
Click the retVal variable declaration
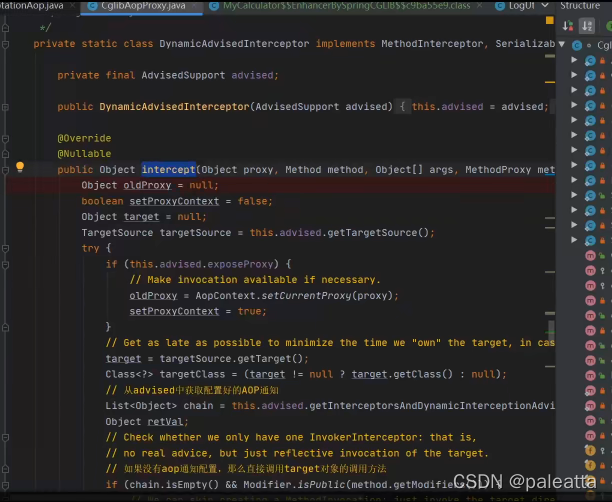165,422
